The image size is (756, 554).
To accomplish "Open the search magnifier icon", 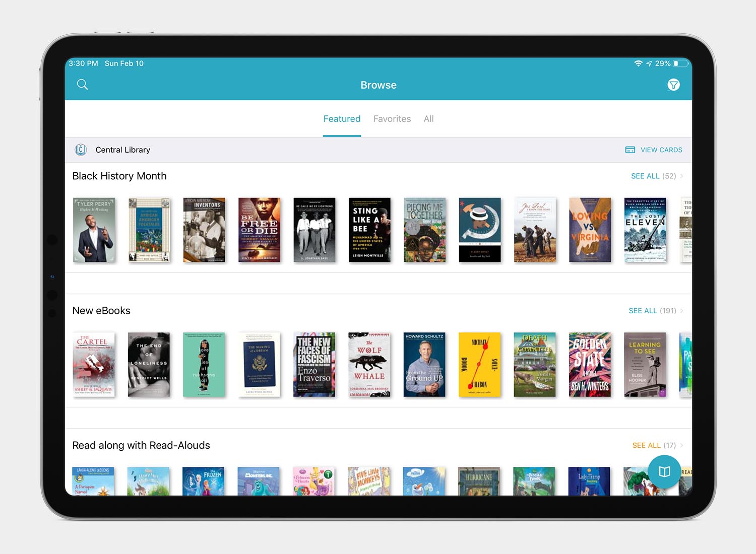I will pyautogui.click(x=82, y=85).
